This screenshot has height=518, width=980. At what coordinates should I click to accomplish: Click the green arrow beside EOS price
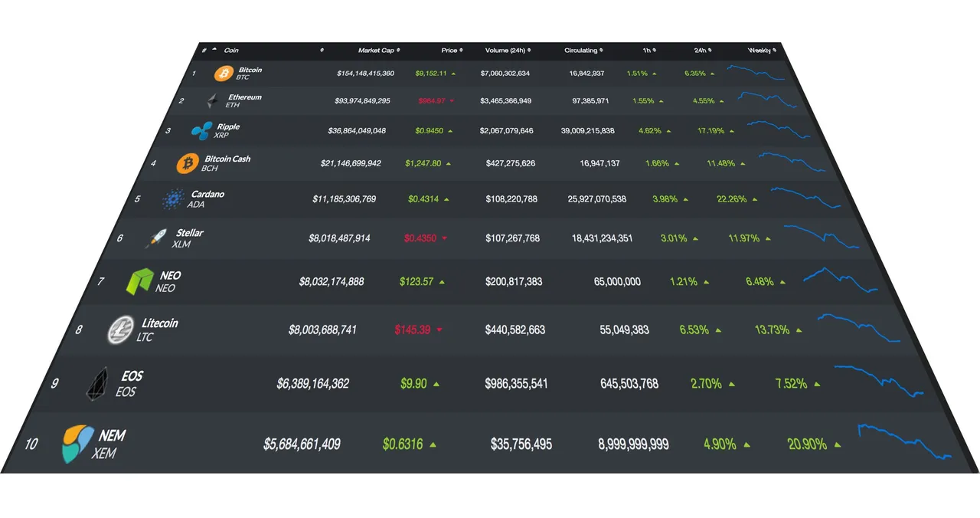click(436, 384)
